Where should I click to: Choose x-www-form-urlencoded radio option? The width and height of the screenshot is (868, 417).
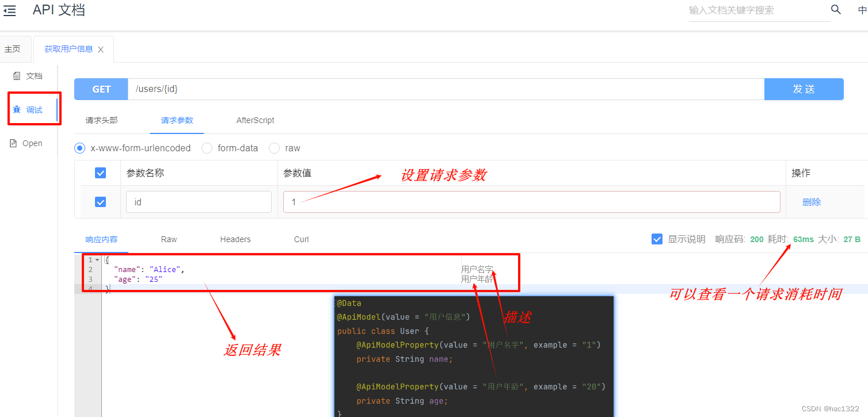[80, 148]
